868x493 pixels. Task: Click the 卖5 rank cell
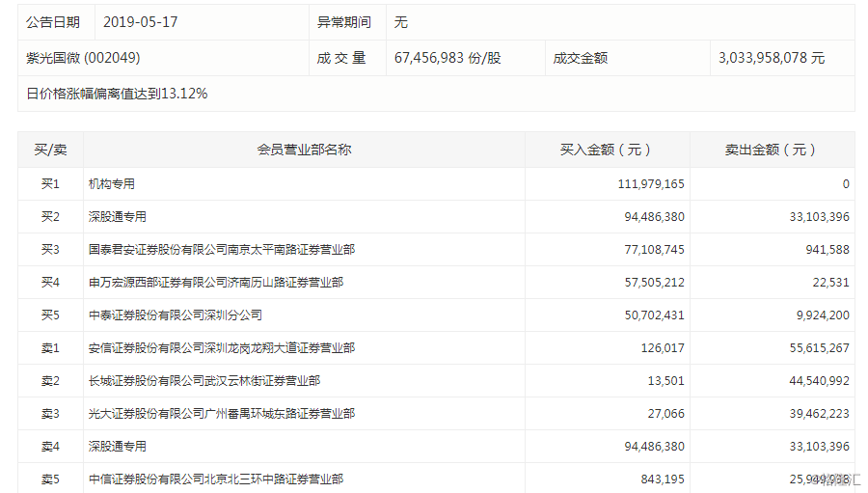point(50,479)
